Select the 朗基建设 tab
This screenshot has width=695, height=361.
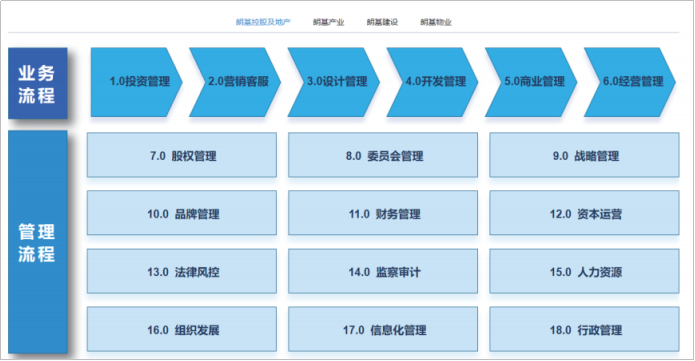(x=382, y=22)
